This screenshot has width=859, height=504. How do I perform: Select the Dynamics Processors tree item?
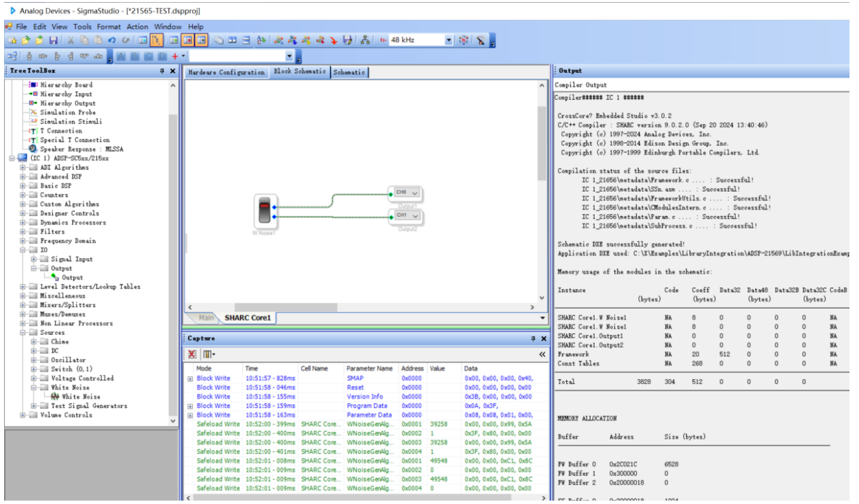pos(73,222)
